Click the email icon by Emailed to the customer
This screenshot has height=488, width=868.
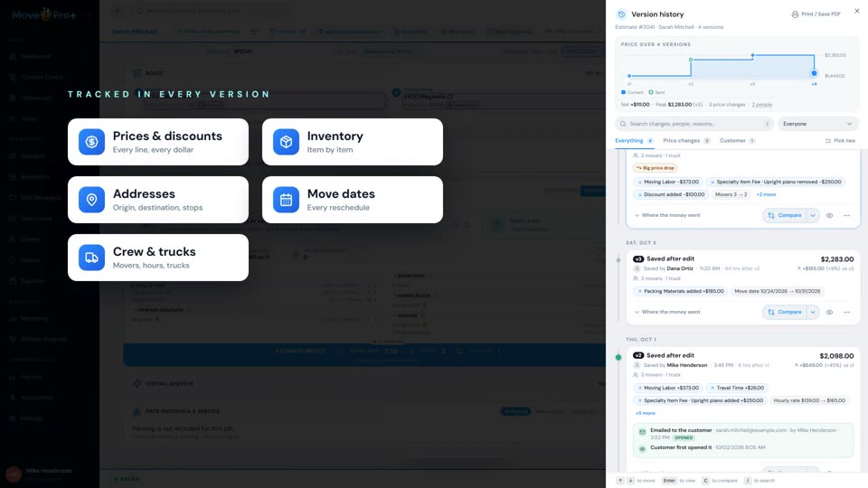642,432
